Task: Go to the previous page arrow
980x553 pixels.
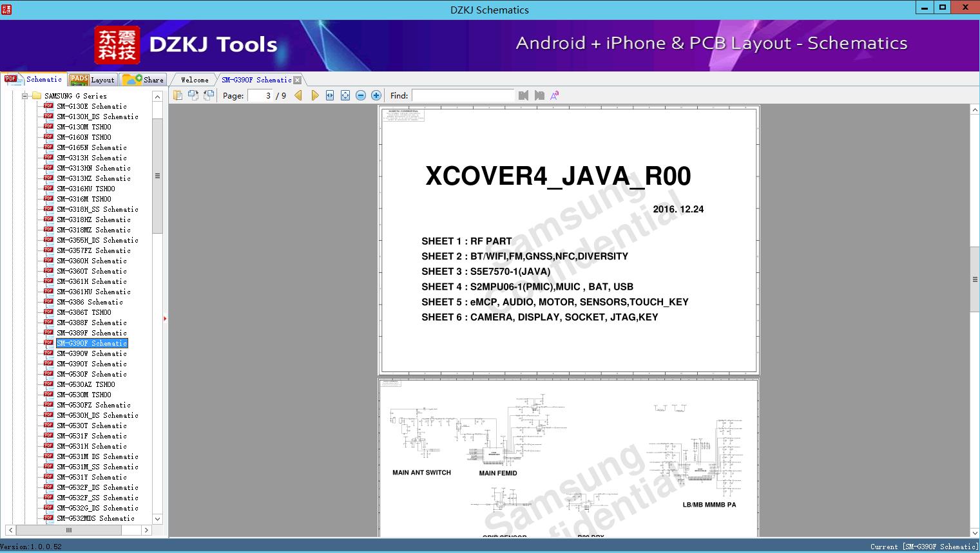Action: point(298,95)
